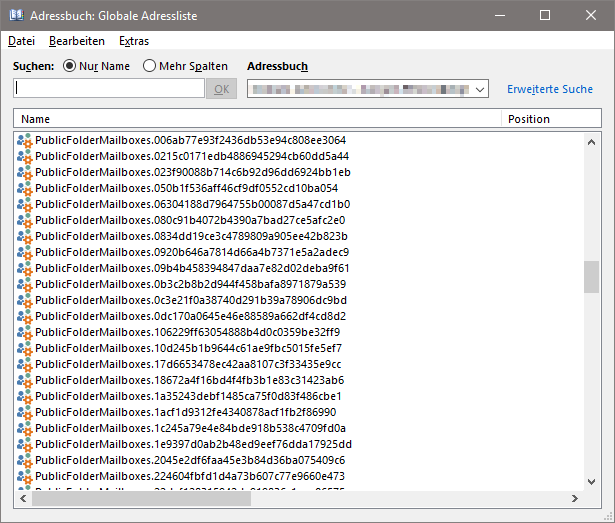This screenshot has width=615, height=523.
Task: Select the "Mehr Spalten" radio button
Action: click(x=150, y=66)
